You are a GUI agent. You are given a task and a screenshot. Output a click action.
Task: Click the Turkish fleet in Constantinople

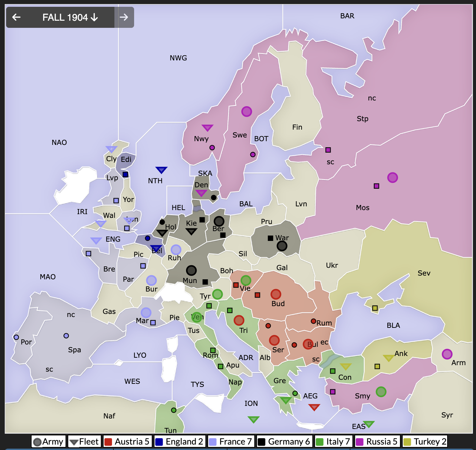tap(345, 367)
